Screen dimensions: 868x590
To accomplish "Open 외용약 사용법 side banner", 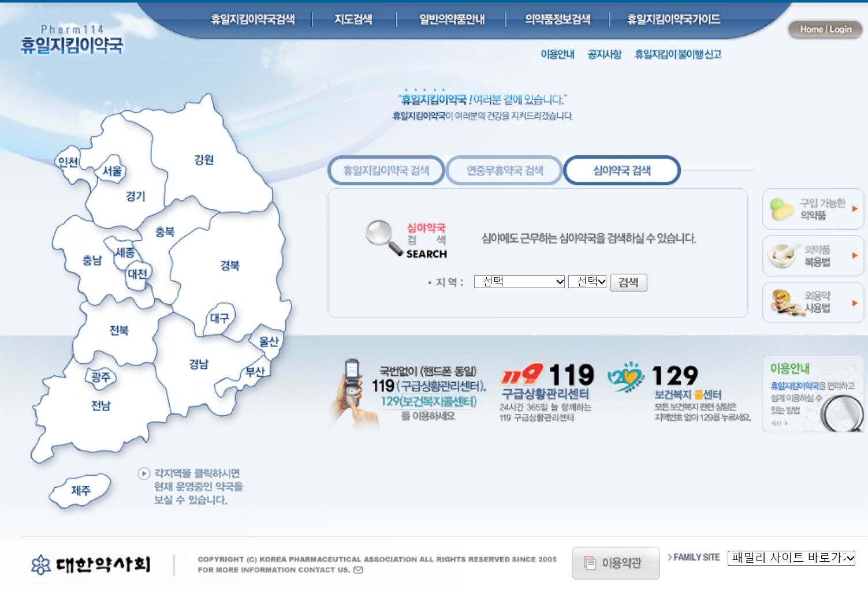I will tap(813, 303).
